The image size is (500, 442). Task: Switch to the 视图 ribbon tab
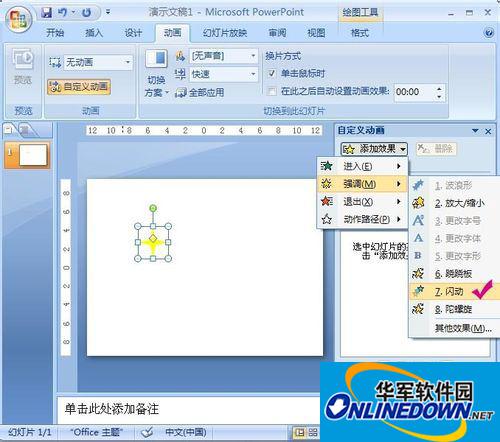(316, 33)
